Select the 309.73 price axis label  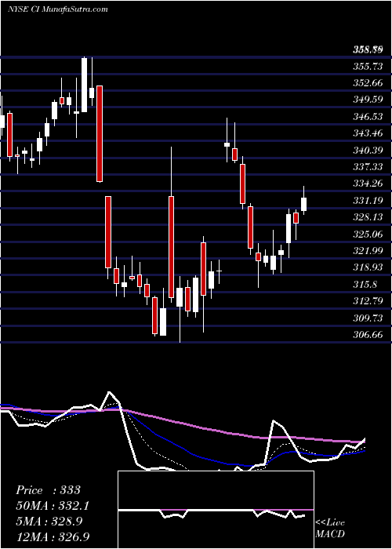point(368,318)
